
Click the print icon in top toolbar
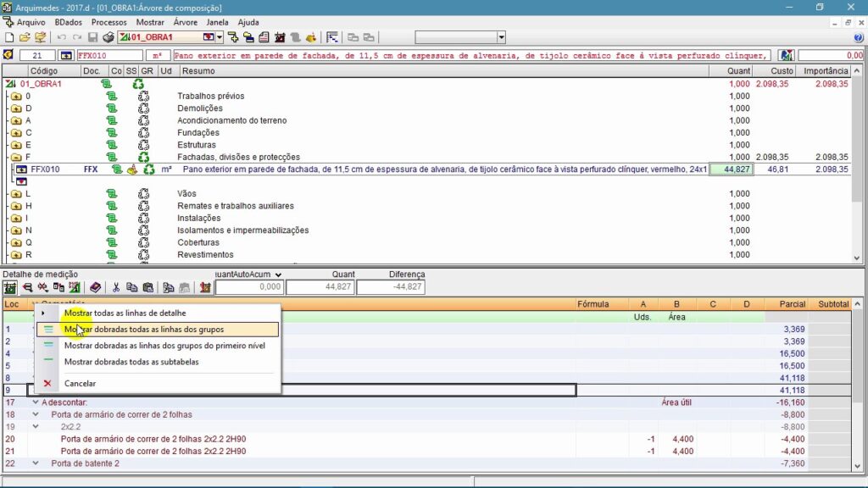[108, 37]
